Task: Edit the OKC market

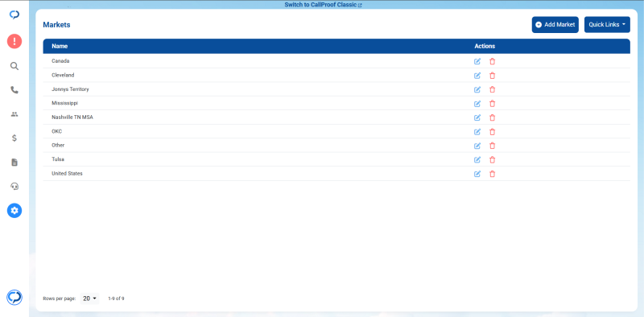Action: pyautogui.click(x=477, y=132)
